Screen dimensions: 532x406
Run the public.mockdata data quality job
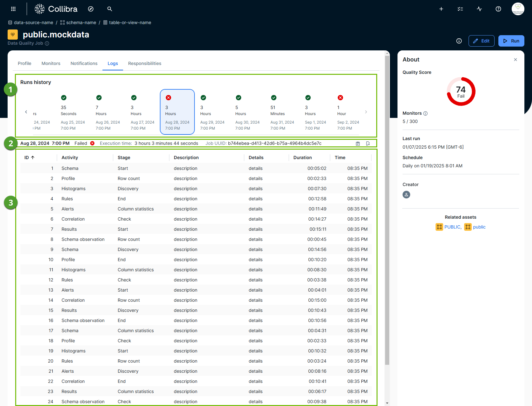click(x=511, y=41)
